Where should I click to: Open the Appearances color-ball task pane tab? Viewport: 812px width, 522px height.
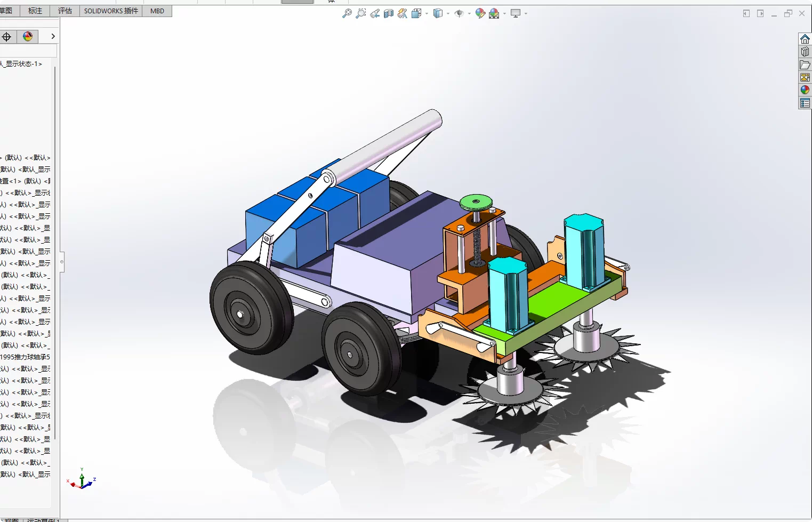pyautogui.click(x=805, y=90)
